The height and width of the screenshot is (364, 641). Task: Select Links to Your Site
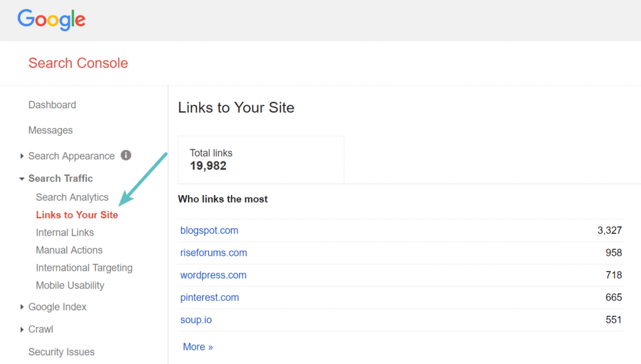click(76, 215)
